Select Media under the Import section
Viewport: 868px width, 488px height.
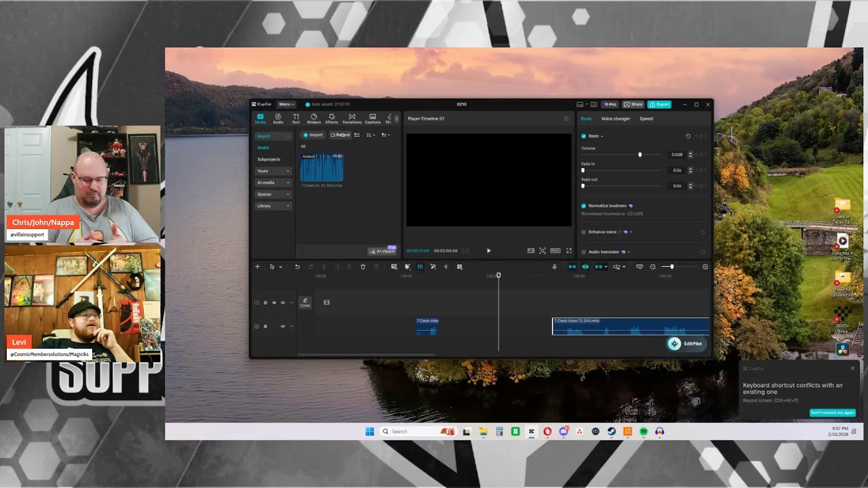[263, 148]
